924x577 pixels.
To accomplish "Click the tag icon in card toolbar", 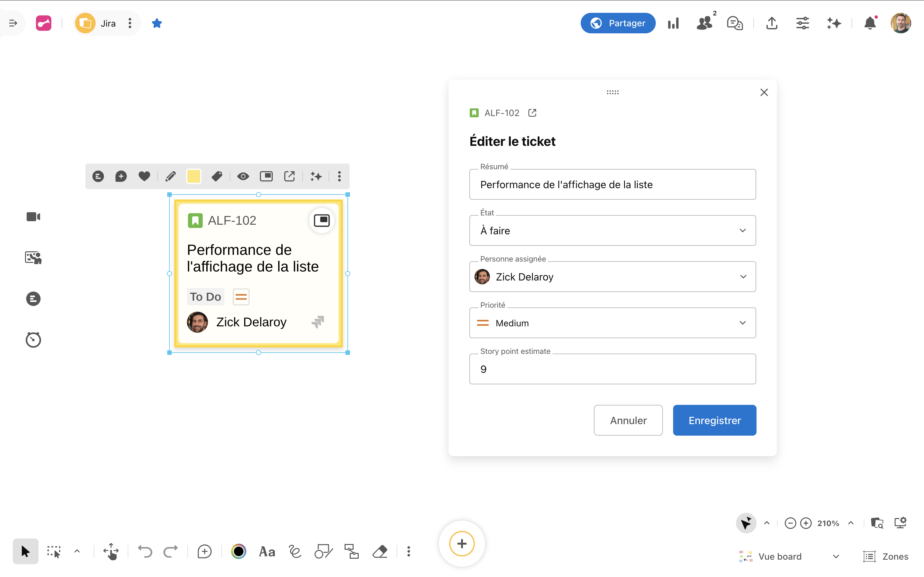I will (x=217, y=176).
